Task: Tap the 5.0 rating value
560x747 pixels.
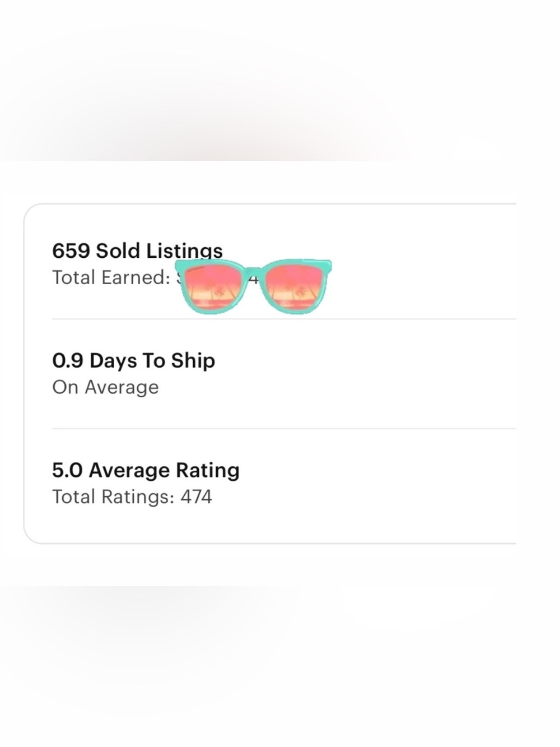Action: pos(67,470)
